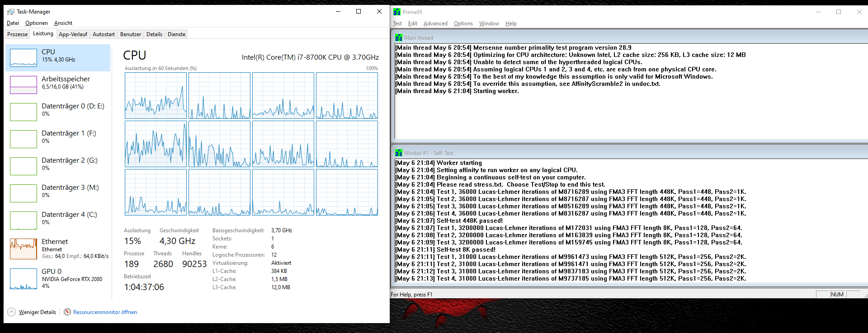Click the Task-Manager title bar icon
The image size is (868, 333).
[11, 12]
